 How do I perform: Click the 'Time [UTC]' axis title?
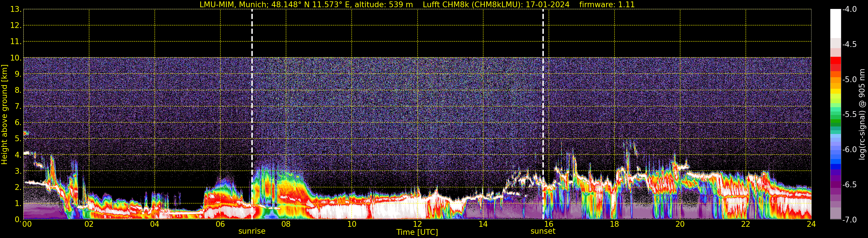(x=417, y=232)
